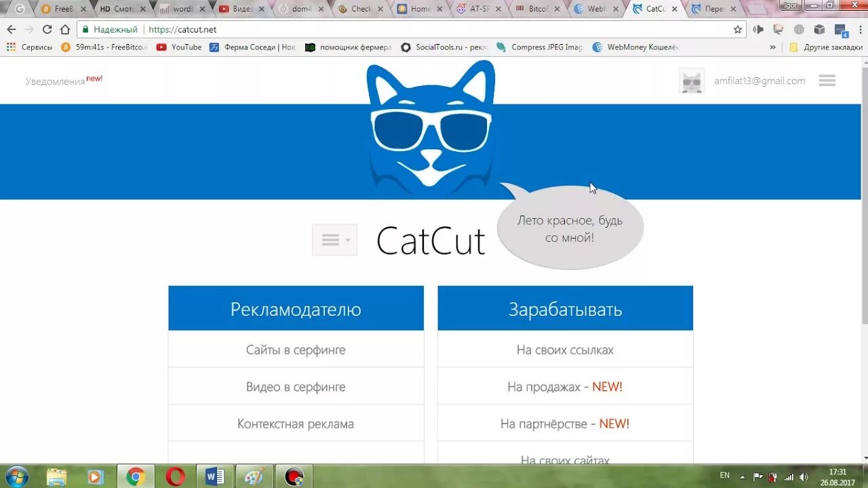Open the Paint palette taskbar icon
This screenshot has height=488, width=868.
pos(254,476)
